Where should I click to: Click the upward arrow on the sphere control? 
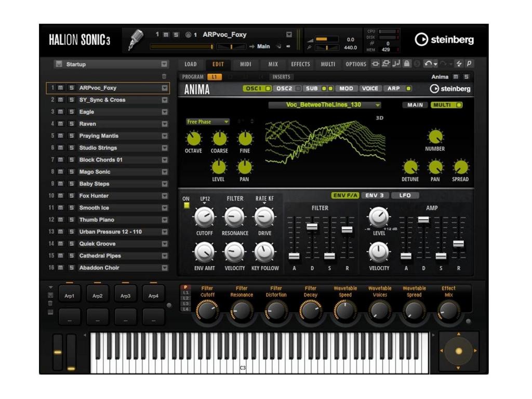pyautogui.click(x=459, y=334)
